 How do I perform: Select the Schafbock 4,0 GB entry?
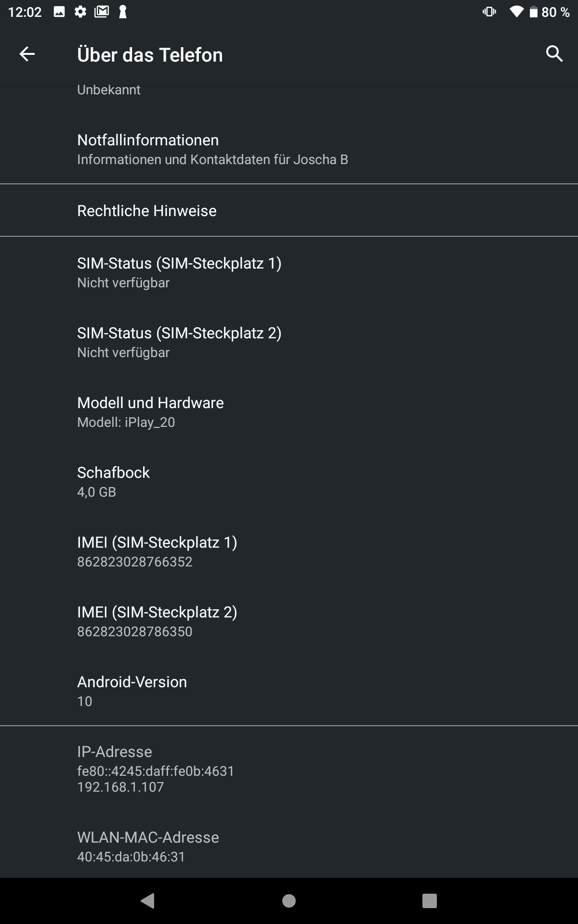pyautogui.click(x=289, y=482)
